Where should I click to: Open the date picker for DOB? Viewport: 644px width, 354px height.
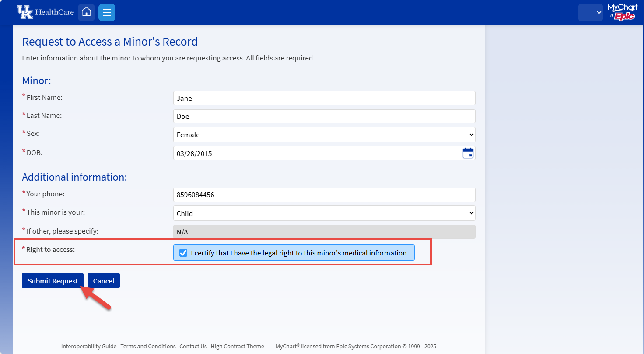click(x=468, y=152)
